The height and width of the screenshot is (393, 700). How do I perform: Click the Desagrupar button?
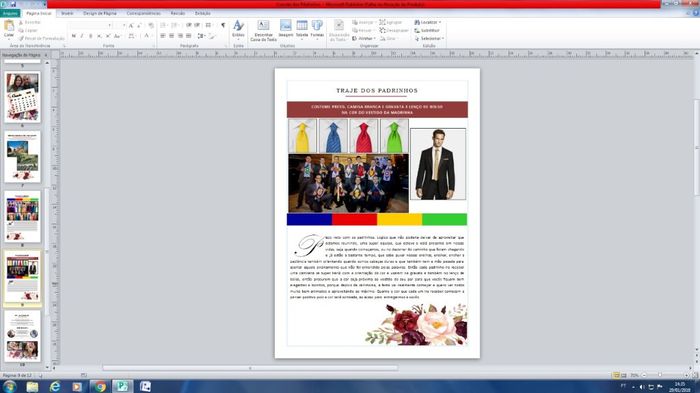tap(394, 30)
